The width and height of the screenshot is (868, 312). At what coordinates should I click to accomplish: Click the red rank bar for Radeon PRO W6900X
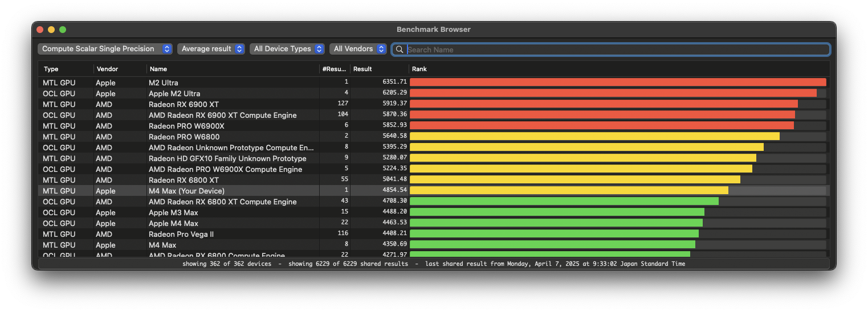[601, 126]
